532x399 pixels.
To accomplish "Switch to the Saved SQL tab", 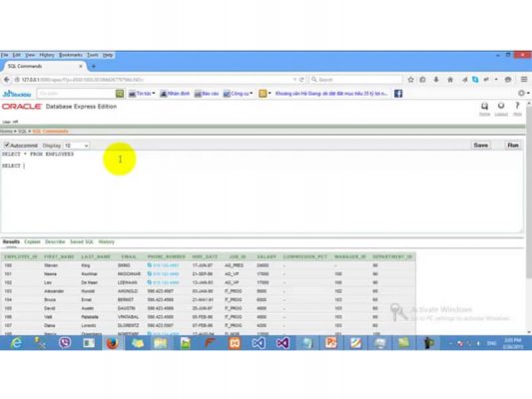I will (82, 241).
